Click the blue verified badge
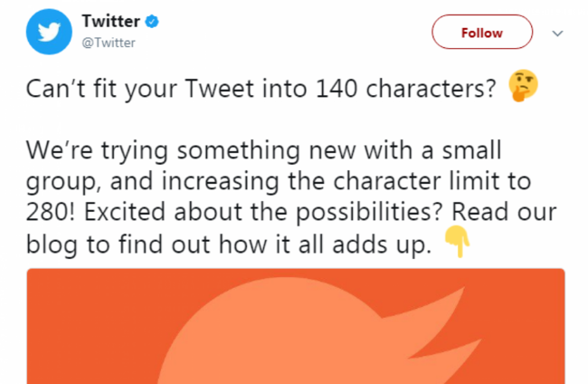Viewport: 588px width, 384px height. (x=153, y=22)
